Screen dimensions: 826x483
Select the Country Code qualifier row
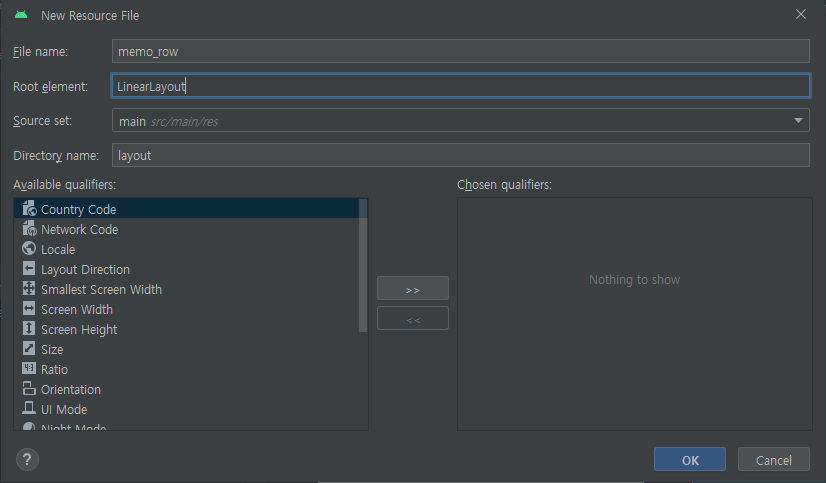coord(186,209)
